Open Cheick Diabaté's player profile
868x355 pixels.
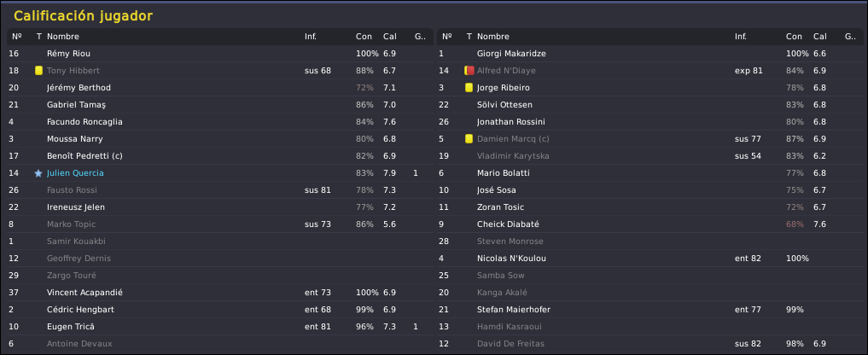pos(508,224)
